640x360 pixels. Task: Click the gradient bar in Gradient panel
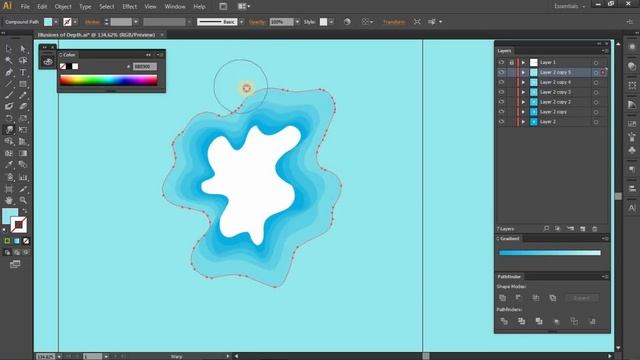click(550, 253)
